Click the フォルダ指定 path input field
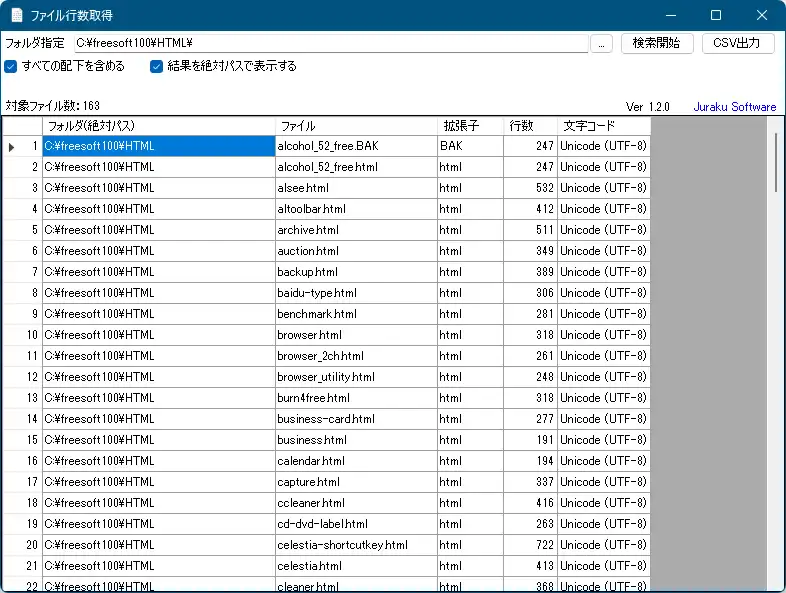Viewport: 786px width, 593px height. (x=330, y=43)
